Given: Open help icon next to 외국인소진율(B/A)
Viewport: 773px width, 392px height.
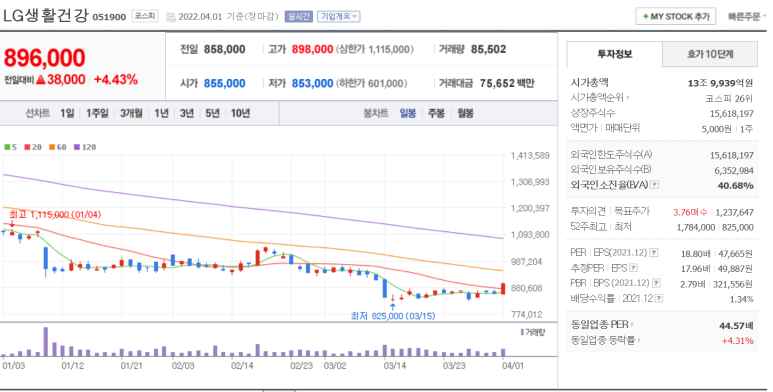Looking at the screenshot, I should pyautogui.click(x=655, y=185).
